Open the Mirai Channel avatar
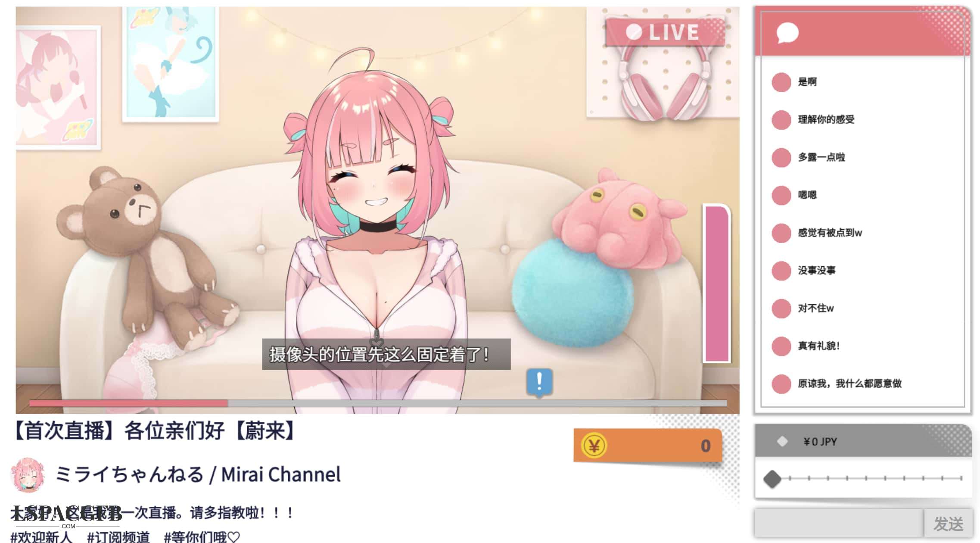 [28, 475]
